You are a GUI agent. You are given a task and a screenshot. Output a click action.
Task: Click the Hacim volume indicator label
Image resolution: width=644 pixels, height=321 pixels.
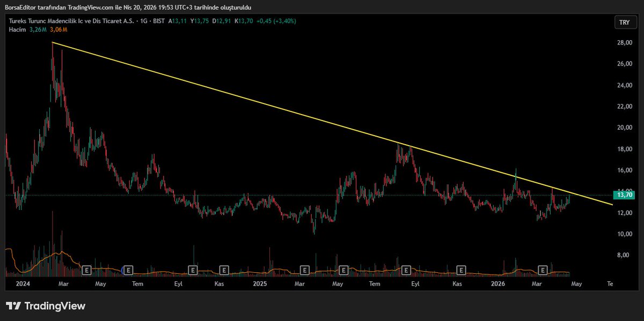17,29
